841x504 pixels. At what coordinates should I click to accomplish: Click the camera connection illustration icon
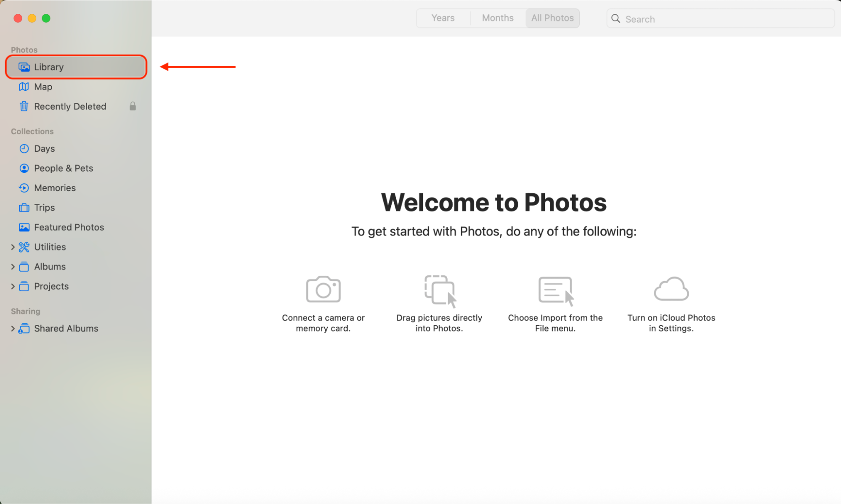point(323,289)
